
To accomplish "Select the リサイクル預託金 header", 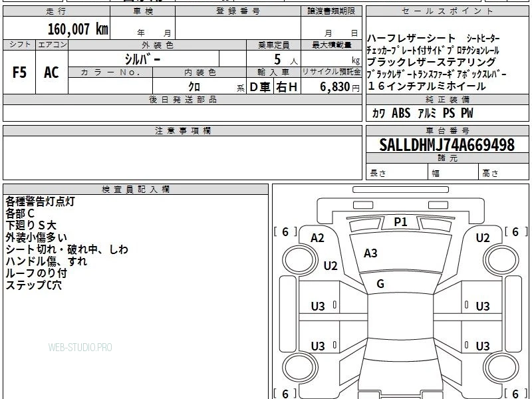I will [x=331, y=72].
